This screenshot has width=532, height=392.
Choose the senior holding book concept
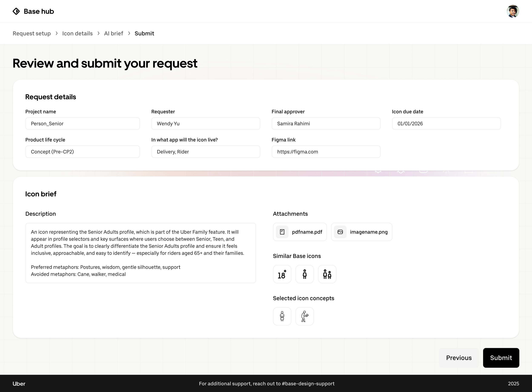305,316
